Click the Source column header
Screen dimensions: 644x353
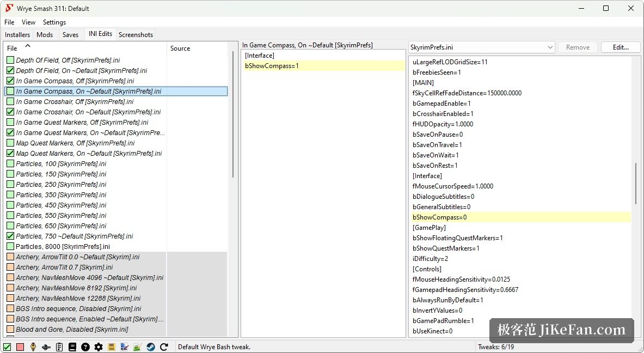coord(197,48)
